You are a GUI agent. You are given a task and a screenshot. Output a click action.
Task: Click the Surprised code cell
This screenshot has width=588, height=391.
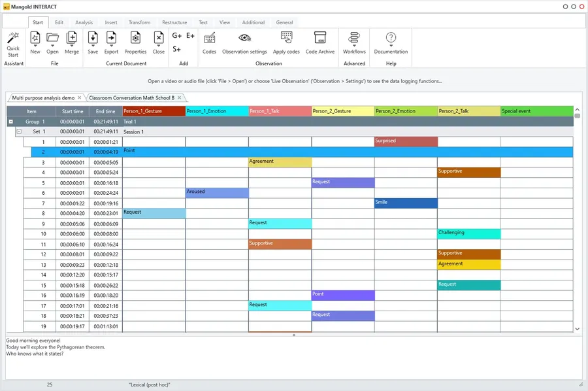405,142
